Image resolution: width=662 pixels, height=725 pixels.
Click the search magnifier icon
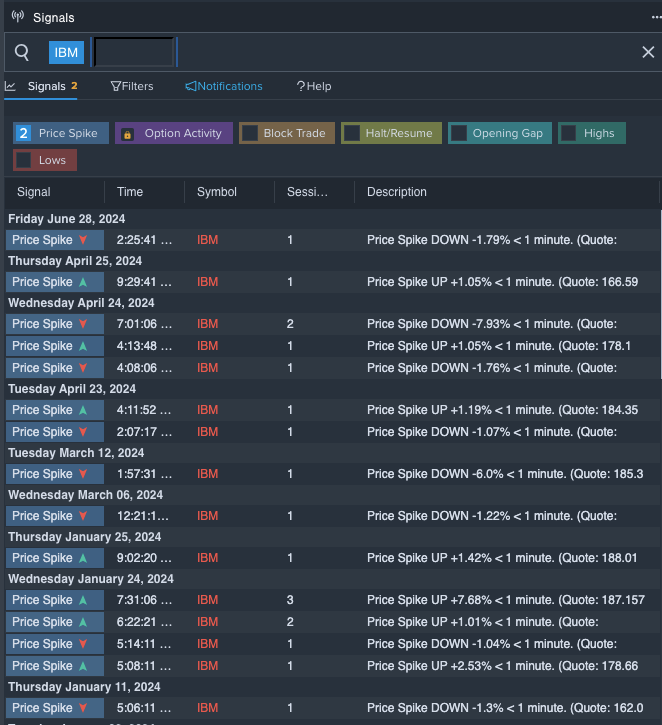[x=22, y=52]
